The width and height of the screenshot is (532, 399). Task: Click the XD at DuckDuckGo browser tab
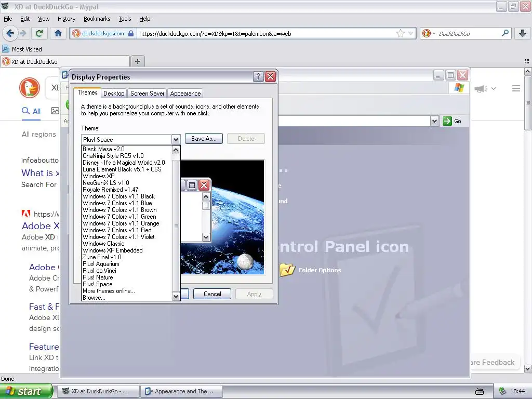(65, 61)
